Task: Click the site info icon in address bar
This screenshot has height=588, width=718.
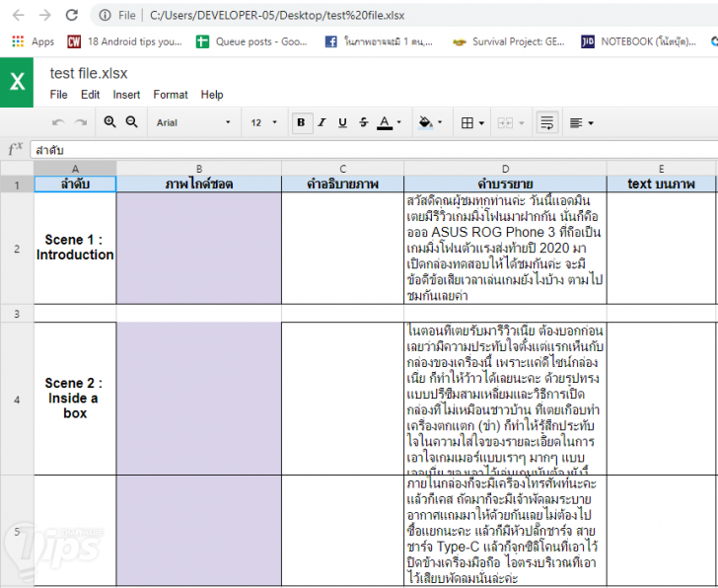Action: [x=105, y=16]
